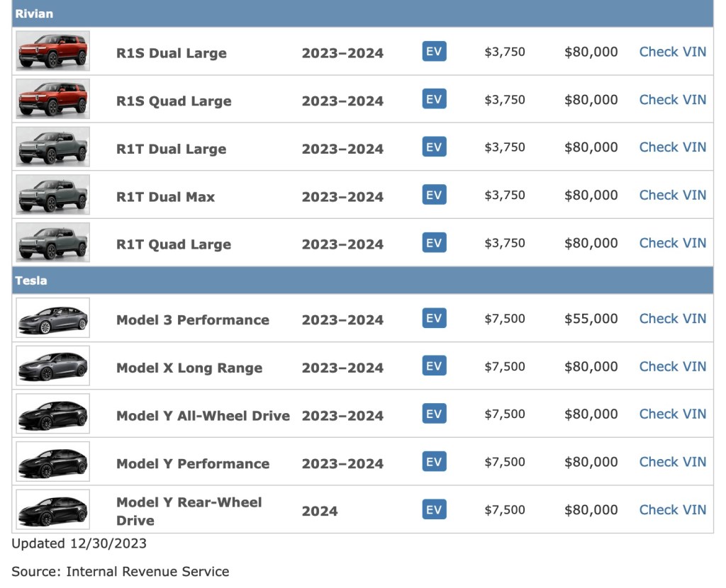Viewport: 726px width, 588px height.
Task: Check VIN for R1T Dual Max
Action: [x=672, y=195]
